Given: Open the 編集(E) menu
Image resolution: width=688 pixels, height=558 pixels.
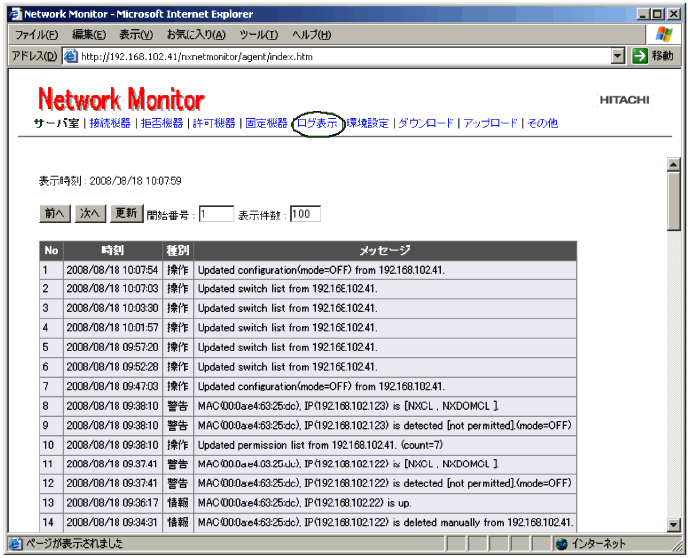Looking at the screenshot, I should (89, 35).
